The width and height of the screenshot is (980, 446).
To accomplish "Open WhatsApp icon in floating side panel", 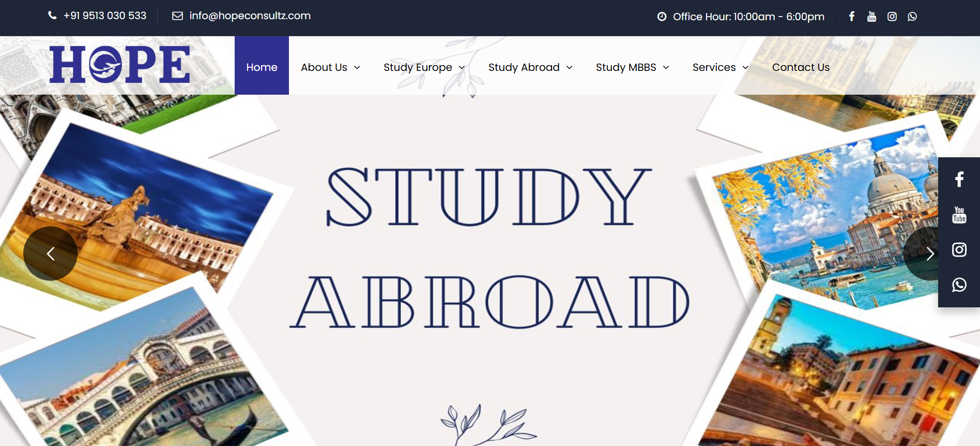I will tap(959, 285).
